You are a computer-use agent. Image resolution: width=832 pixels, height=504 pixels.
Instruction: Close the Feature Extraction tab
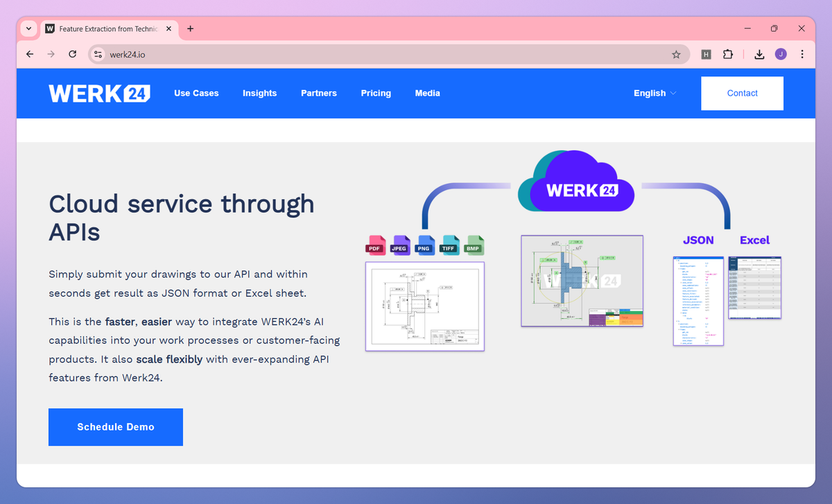pyautogui.click(x=168, y=28)
